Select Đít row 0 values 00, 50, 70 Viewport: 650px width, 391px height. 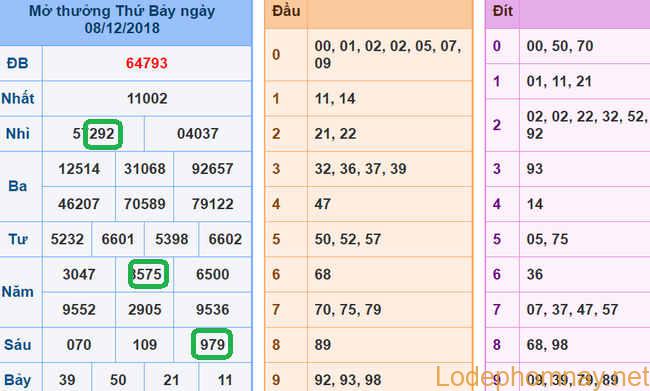pyautogui.click(x=560, y=46)
